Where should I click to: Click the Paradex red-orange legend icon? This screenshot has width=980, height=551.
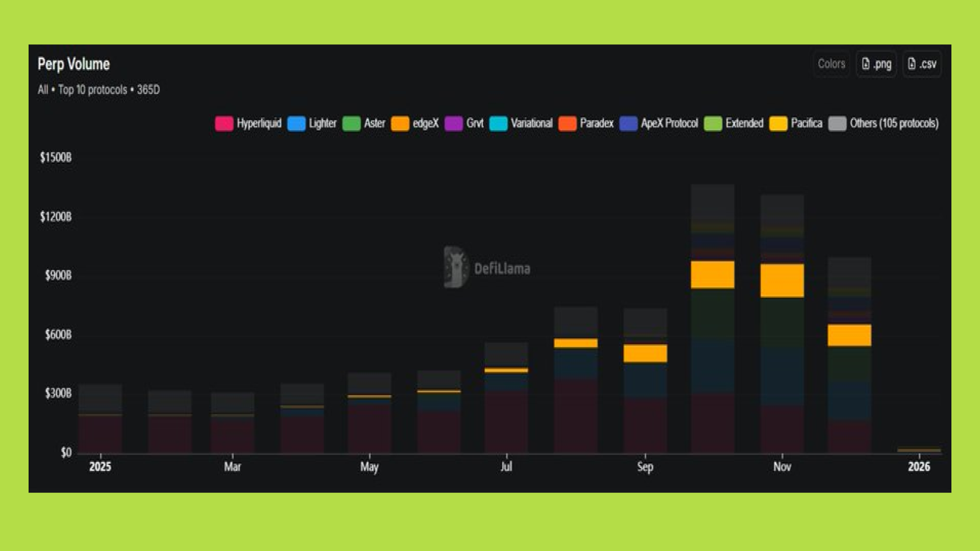point(568,123)
